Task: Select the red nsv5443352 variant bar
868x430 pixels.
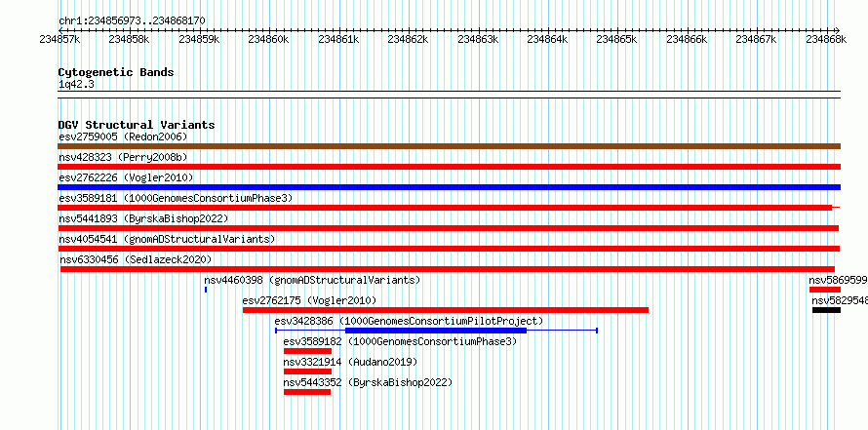Action: click(x=306, y=392)
